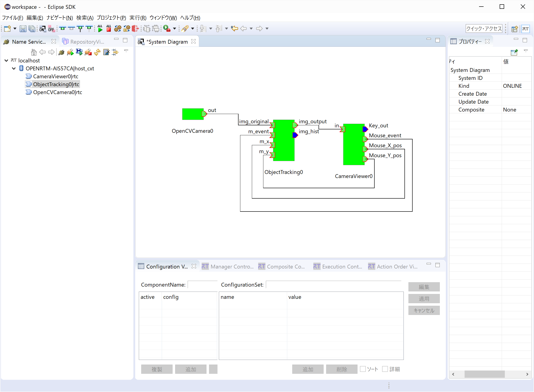Click the Deactivate All Systems red stop icon
The width and height of the screenshot is (534, 392).
click(109, 29)
